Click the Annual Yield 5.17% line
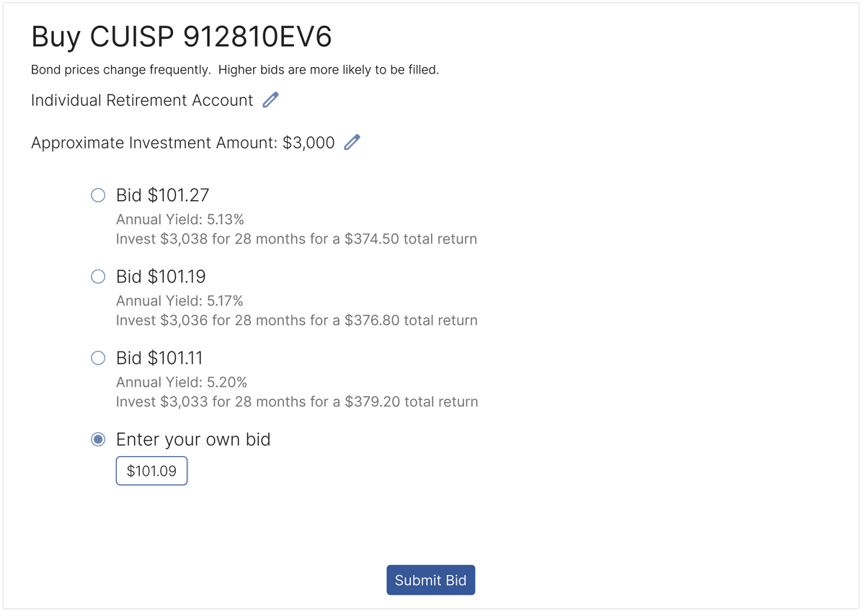Image resolution: width=865 pixels, height=616 pixels. click(x=179, y=300)
